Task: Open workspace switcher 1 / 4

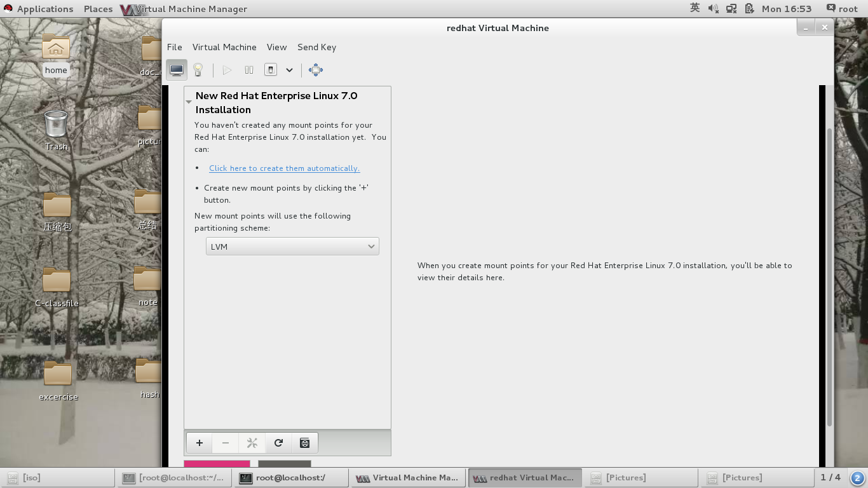Action: coord(831,477)
